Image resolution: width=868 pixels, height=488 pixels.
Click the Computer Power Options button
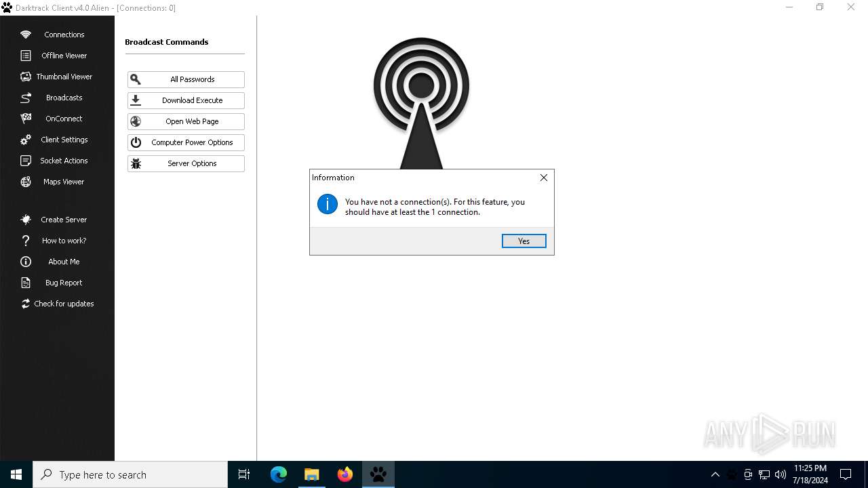[x=186, y=142]
